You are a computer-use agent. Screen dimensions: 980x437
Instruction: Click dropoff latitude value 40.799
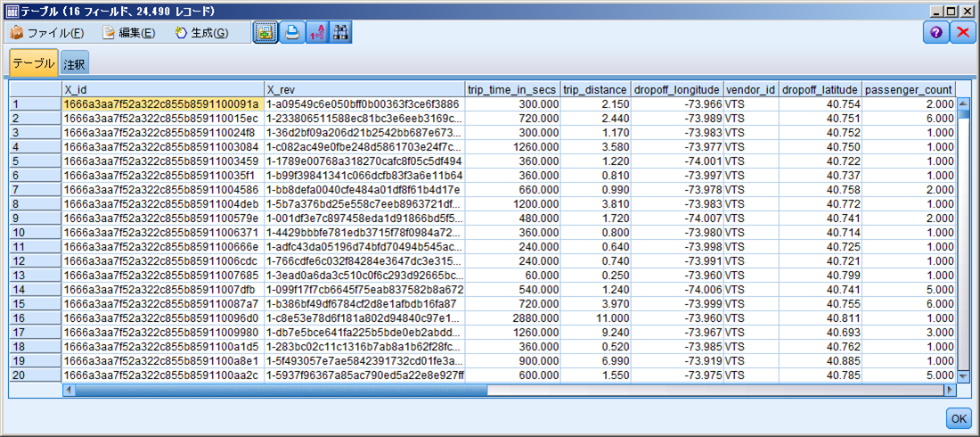[821, 275]
